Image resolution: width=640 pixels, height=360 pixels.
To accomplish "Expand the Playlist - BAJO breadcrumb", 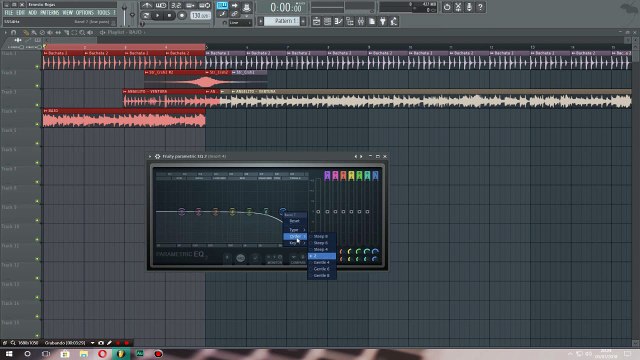I will (123, 32).
